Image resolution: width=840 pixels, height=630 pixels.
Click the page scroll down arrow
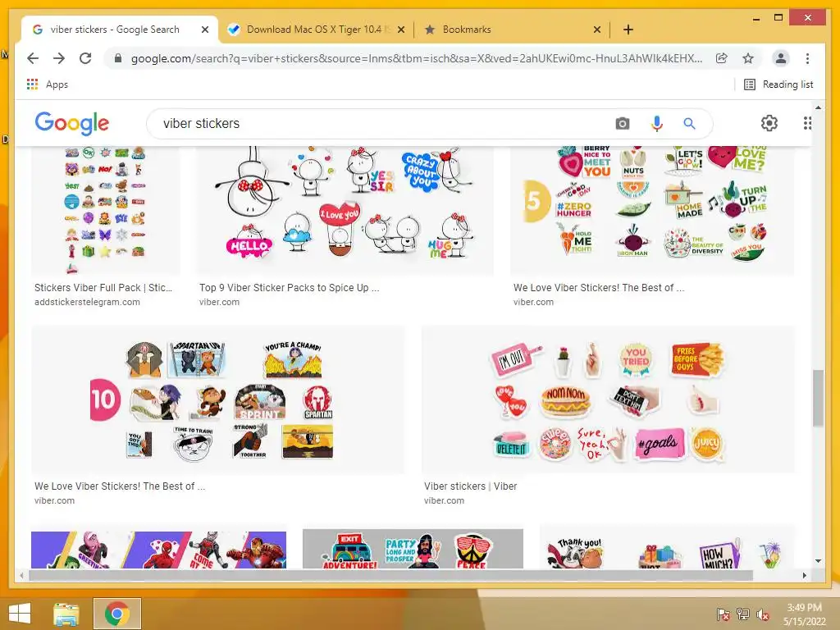(818, 561)
